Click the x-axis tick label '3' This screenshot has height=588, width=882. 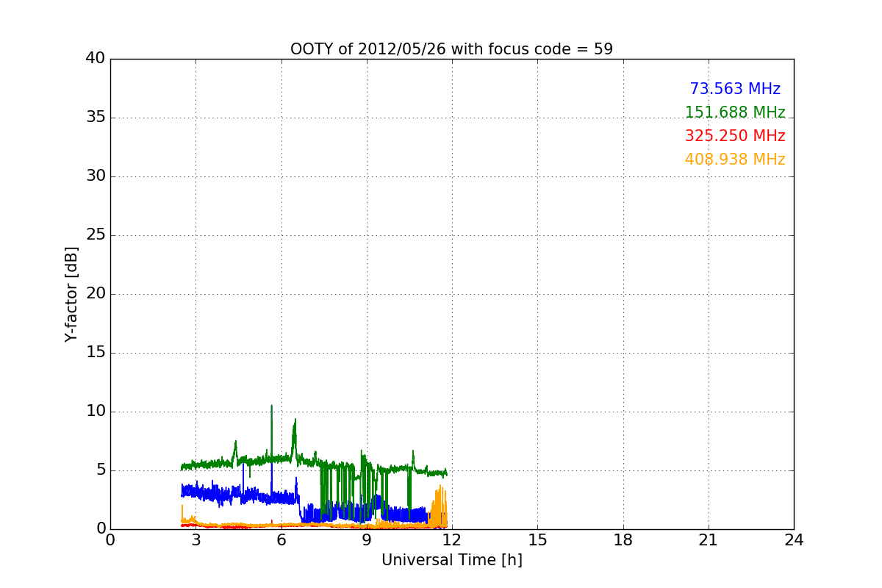tap(196, 540)
